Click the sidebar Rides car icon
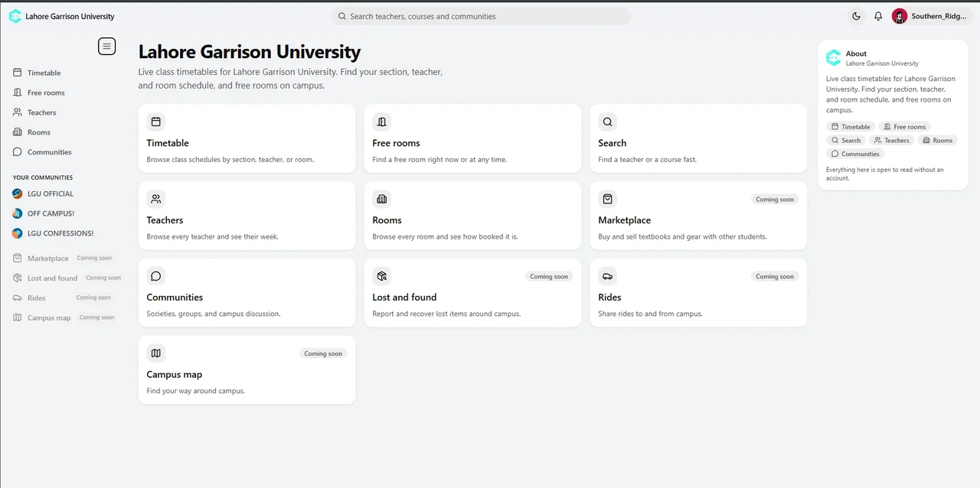The height and width of the screenshot is (488, 980). click(18, 298)
